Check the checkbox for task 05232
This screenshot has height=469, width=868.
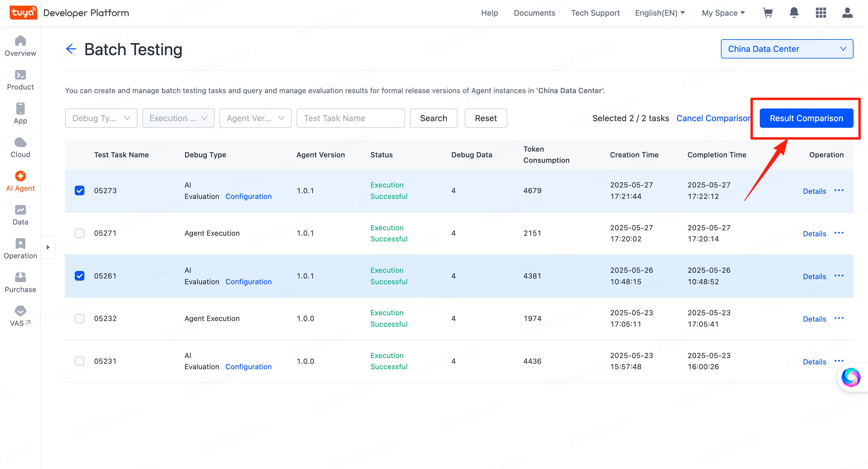click(80, 318)
